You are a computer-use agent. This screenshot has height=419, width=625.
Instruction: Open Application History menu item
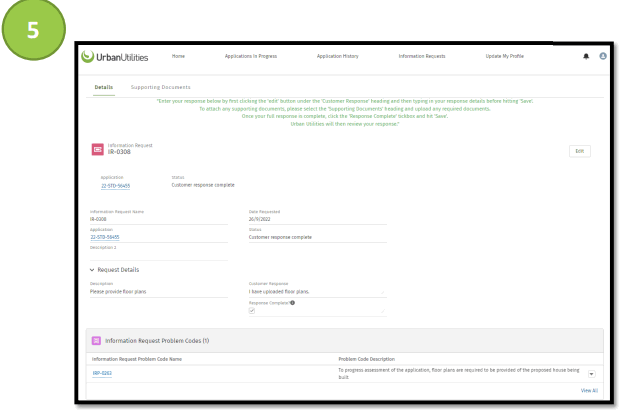point(338,56)
